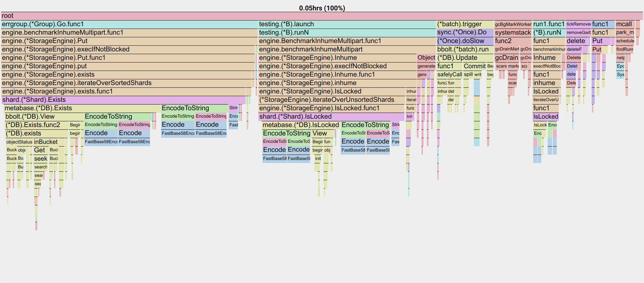Focus on the engine.(*StorageEngine).Put frame
This screenshot has width=644, height=283.
(x=129, y=41)
